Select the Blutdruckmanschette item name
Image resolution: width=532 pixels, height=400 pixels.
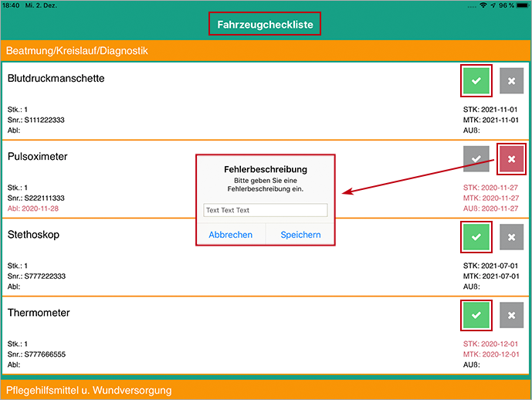[x=56, y=78]
